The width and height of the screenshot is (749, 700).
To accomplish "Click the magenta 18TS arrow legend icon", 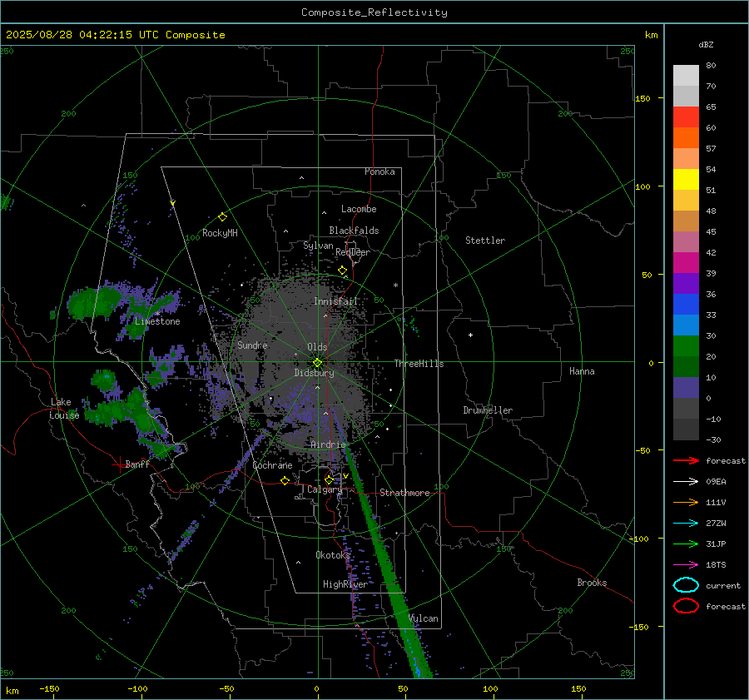I will pos(686,565).
